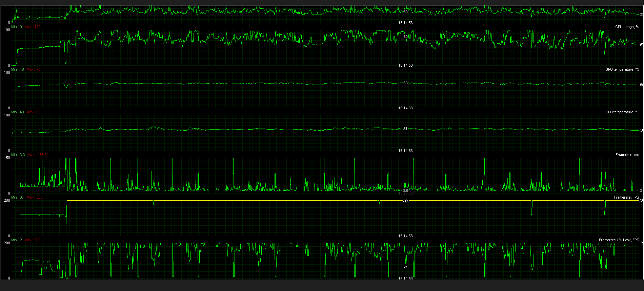644x291 pixels.
Task: Click the "16:14:53" timestamp under GPU usage graph
Action: click(x=406, y=65)
